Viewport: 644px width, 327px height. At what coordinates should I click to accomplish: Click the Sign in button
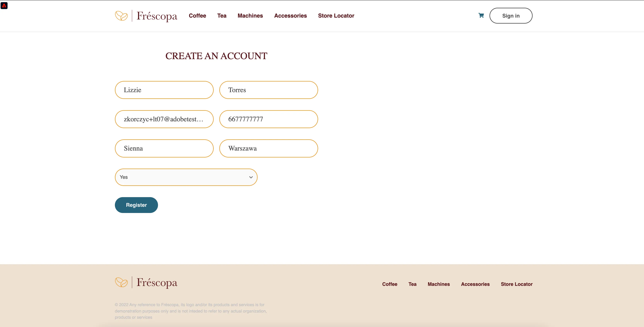[511, 16]
